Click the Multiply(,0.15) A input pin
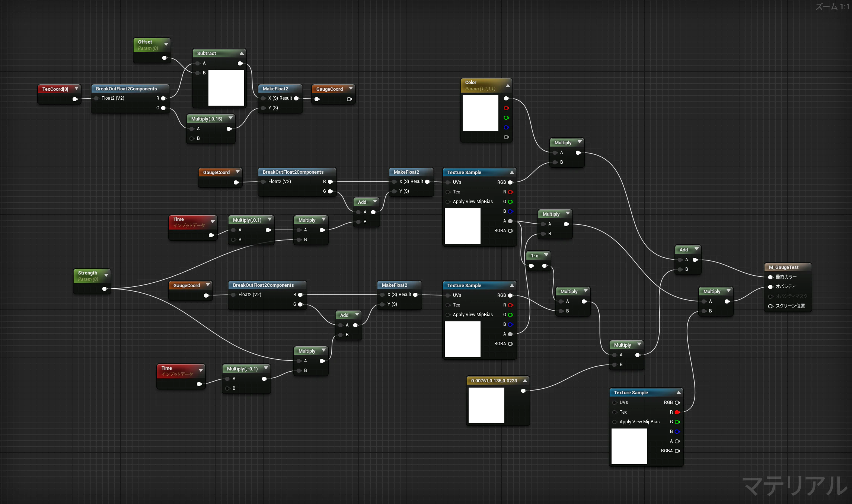852x504 pixels. pos(192,129)
